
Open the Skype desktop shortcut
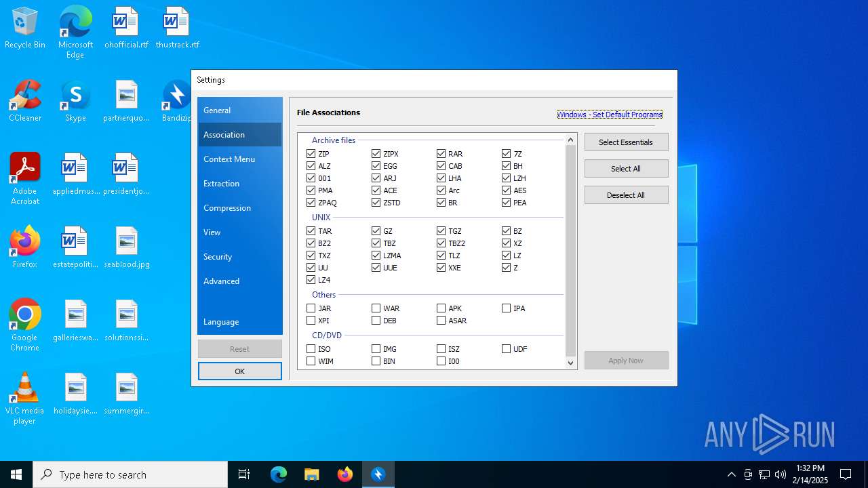point(75,102)
